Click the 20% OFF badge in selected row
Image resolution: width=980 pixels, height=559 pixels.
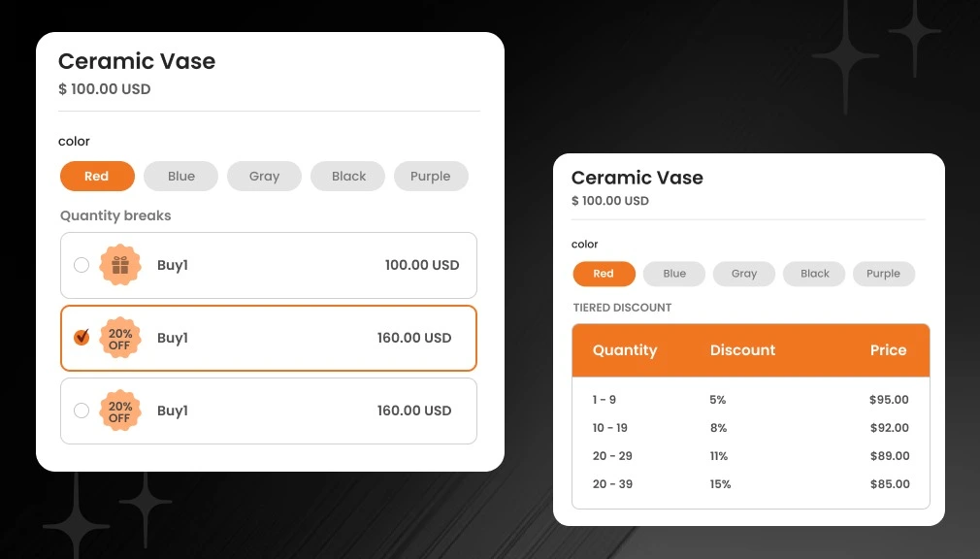tap(120, 339)
